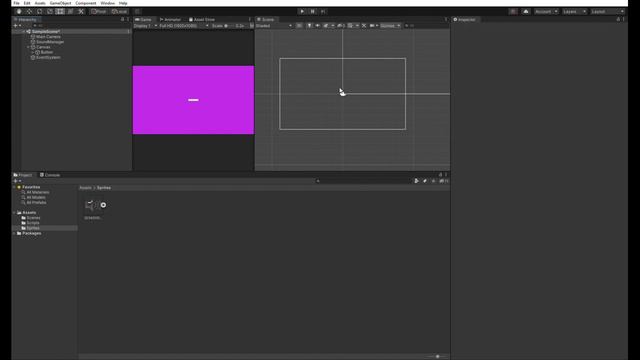
Task: Expand the Packages folder
Action: click(14, 233)
